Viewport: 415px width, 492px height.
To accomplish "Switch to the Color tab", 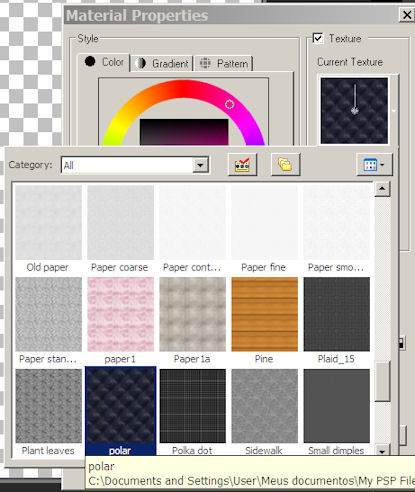I will [x=104, y=62].
